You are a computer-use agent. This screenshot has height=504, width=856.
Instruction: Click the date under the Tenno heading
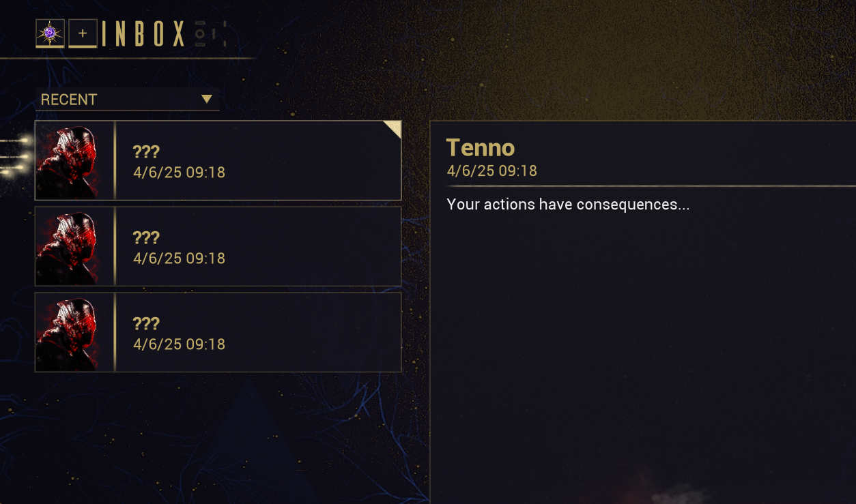point(491,171)
